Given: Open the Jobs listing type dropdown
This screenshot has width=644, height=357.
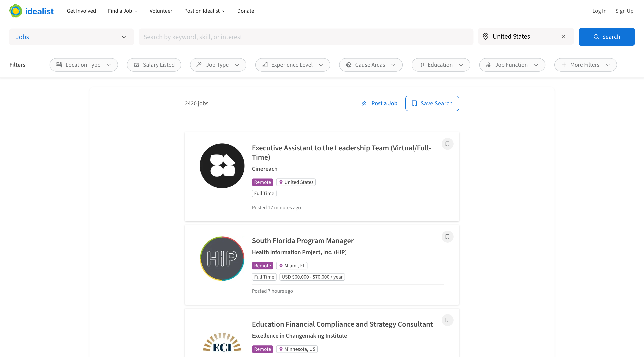Looking at the screenshot, I should (x=72, y=37).
